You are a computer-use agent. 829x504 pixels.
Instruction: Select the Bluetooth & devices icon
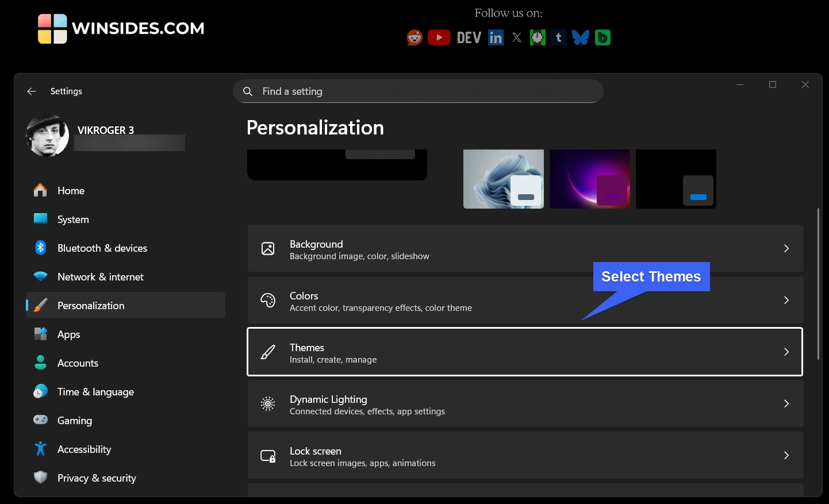pos(40,248)
